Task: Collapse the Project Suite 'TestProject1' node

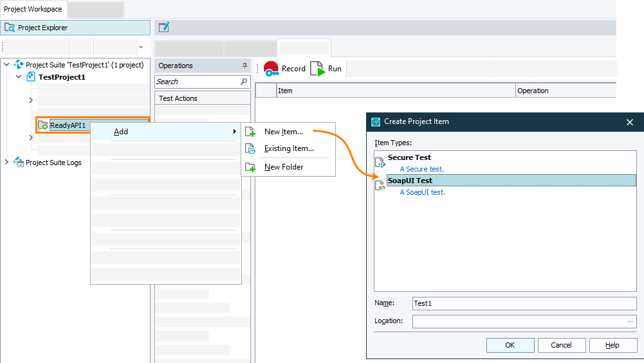Action: (7, 65)
